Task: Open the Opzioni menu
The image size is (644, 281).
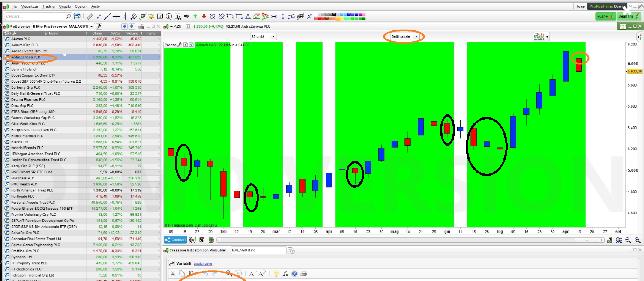Action: [81, 6]
